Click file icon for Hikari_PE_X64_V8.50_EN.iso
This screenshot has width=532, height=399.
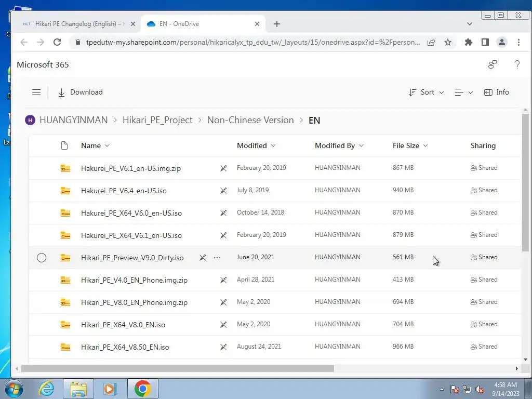point(65,348)
